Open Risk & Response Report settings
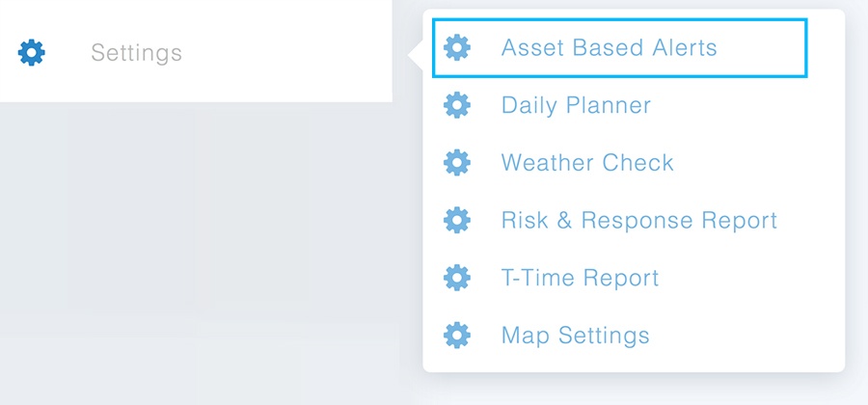 [639, 220]
